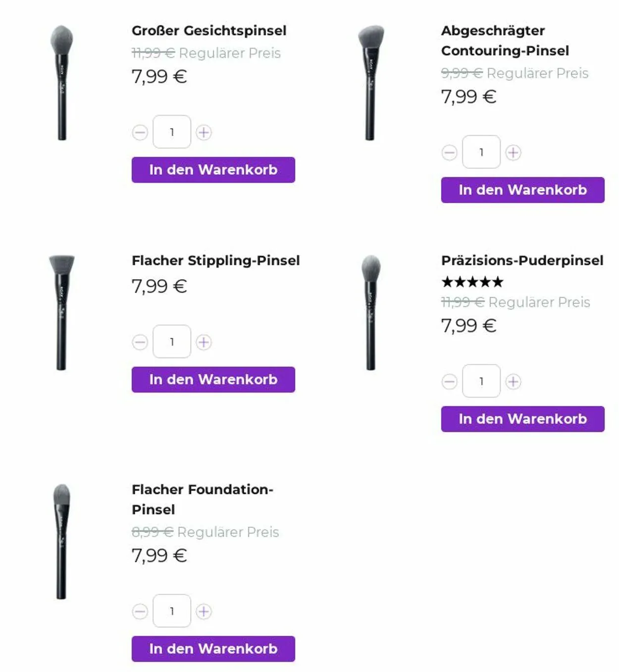Add Flacher Foundation-Pinsel to the cart
619x672 pixels.
(x=213, y=649)
